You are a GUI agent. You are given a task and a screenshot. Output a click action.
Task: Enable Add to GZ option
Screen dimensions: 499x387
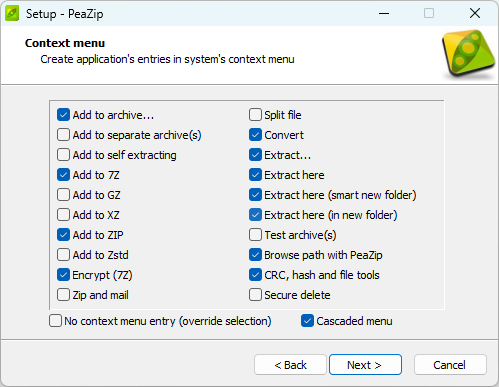63,195
